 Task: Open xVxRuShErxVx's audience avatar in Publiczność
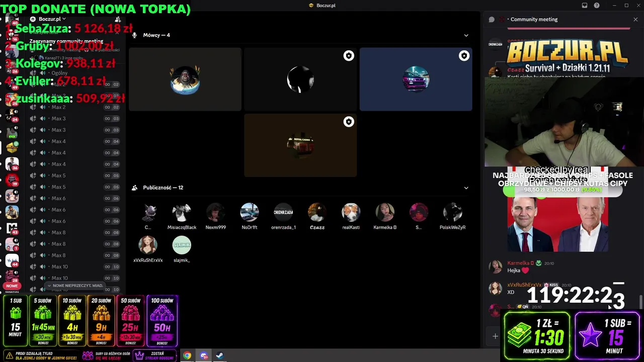coord(148,245)
